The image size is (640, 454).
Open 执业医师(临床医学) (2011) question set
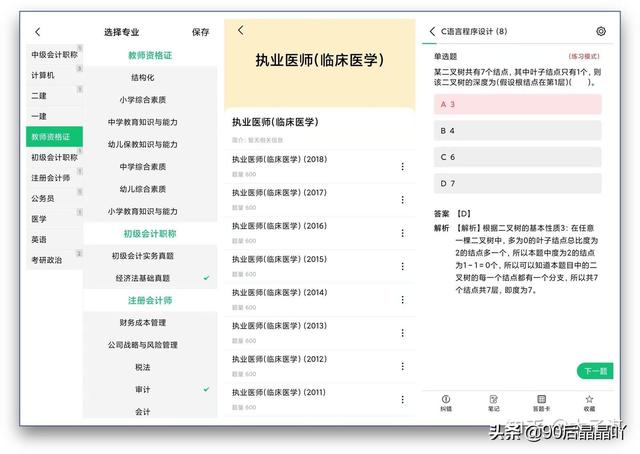(x=320, y=400)
